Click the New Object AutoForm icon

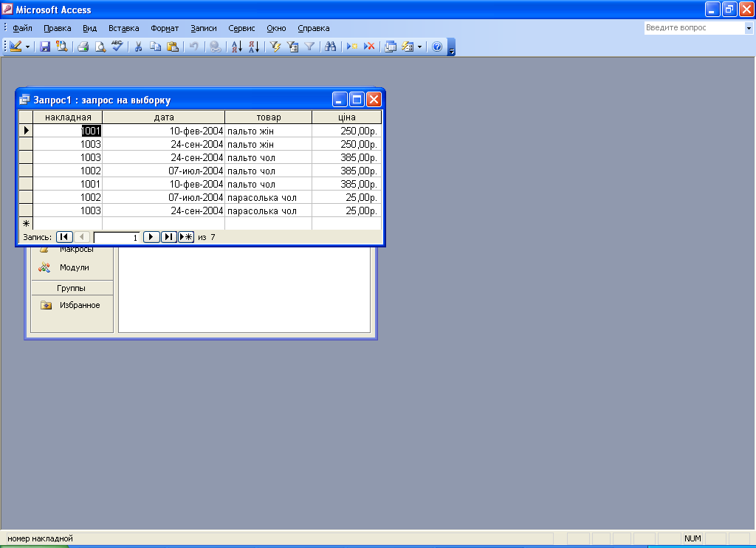coord(408,47)
